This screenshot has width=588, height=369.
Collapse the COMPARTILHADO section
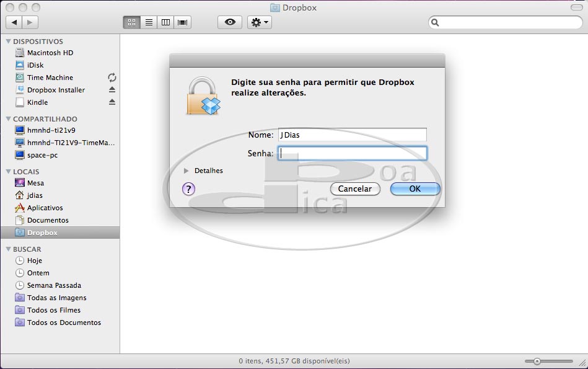click(8, 118)
